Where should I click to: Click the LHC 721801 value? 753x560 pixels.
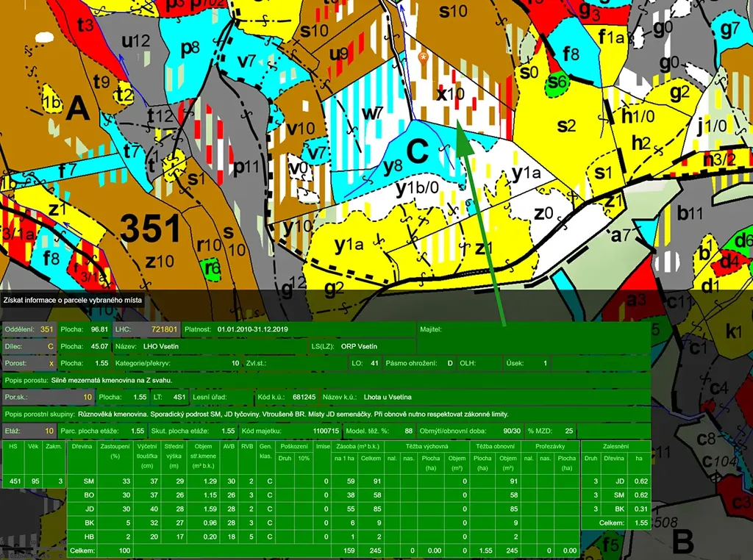coord(164,329)
